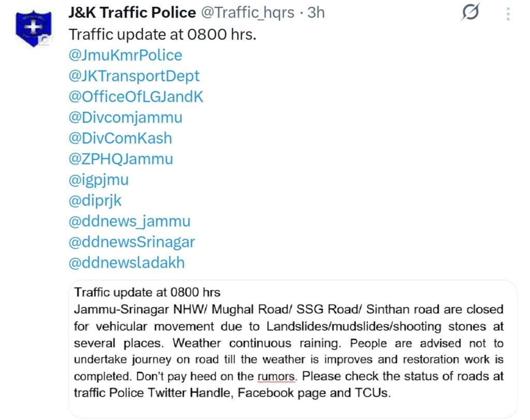Open the @Divcomjammu mention

click(125, 118)
